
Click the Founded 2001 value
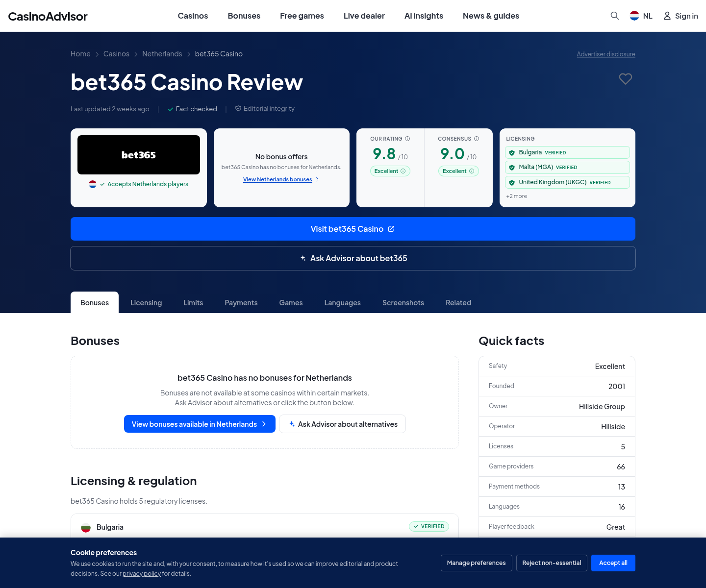coord(616,387)
